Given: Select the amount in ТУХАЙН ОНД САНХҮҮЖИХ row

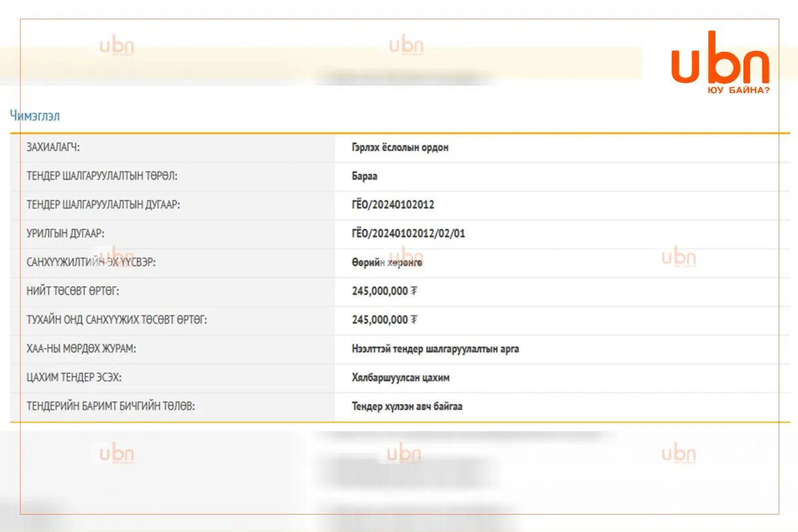Looking at the screenshot, I should point(384,320).
